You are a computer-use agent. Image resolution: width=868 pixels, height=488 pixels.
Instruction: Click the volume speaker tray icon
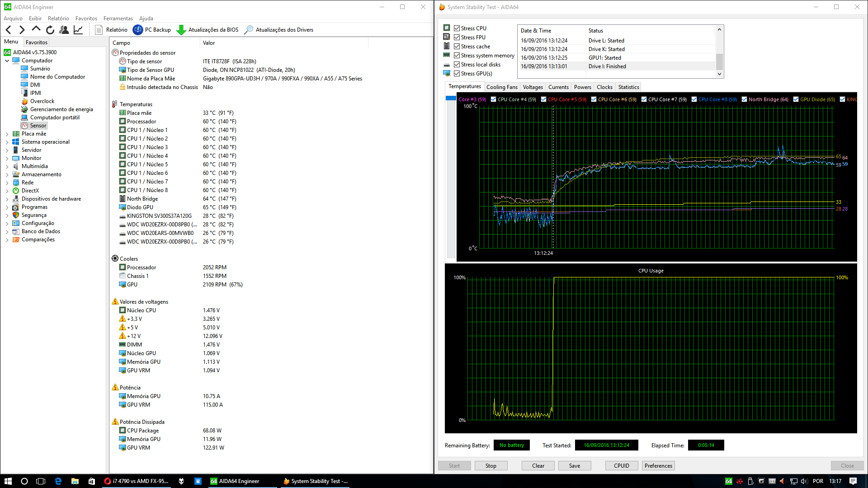804,481
